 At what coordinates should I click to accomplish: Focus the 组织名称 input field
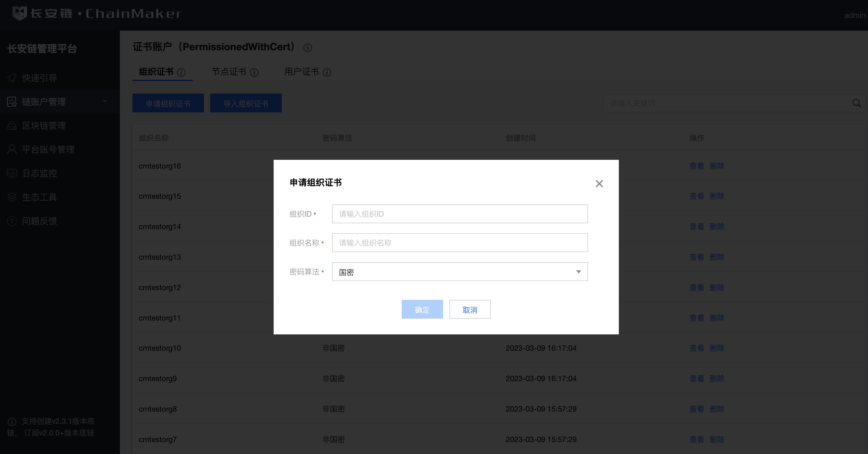(459, 243)
